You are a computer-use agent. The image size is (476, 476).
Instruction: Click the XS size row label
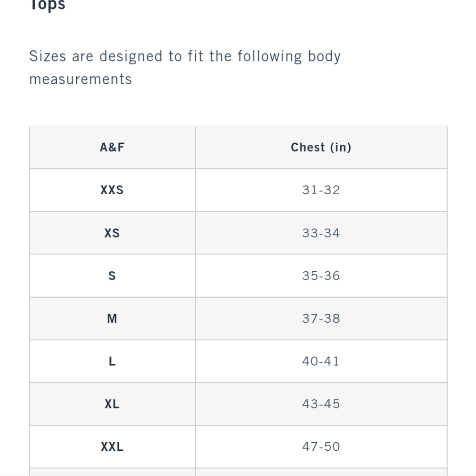coord(112,233)
